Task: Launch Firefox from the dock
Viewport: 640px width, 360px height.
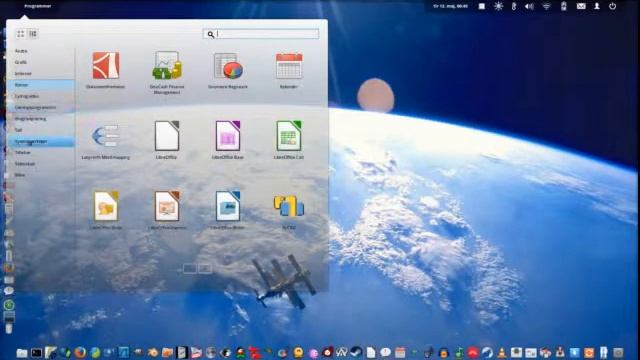Action: pyautogui.click(x=80, y=352)
